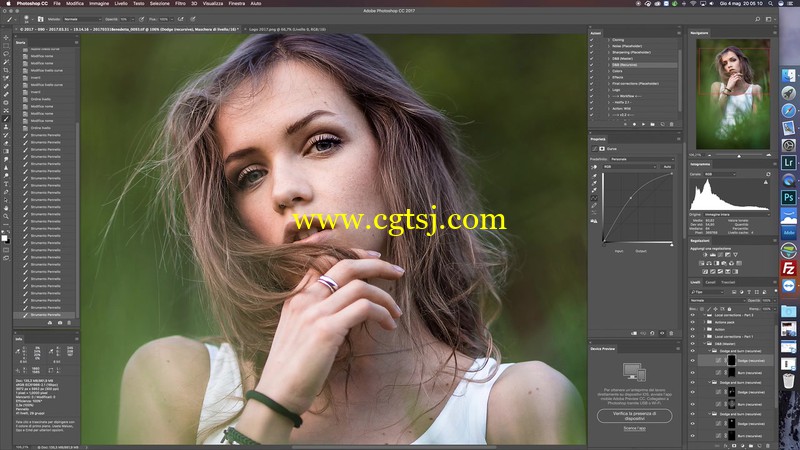Switch to the Canali tab

click(x=710, y=282)
